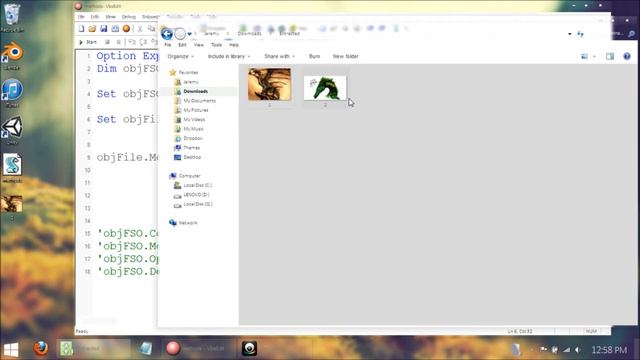
Task: Open VbsEdit View menu
Action: (110, 17)
